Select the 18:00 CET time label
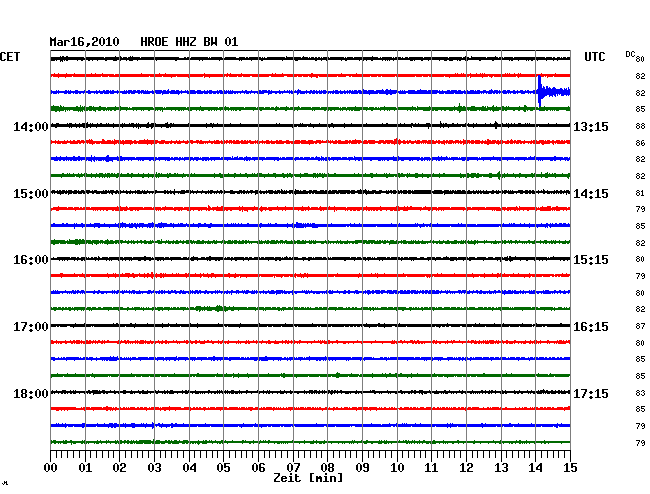The width and height of the screenshot is (650, 494). pos(31,393)
